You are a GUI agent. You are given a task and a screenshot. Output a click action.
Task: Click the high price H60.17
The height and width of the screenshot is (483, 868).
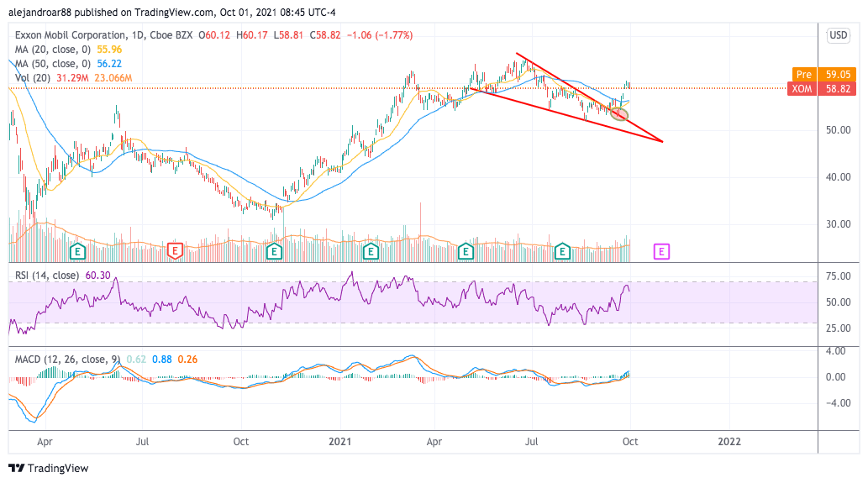252,34
